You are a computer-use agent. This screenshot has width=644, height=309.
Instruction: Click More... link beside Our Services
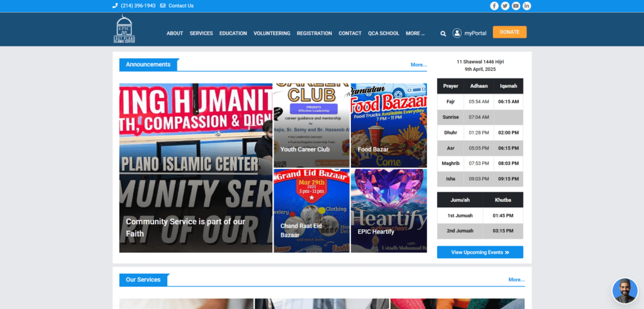[516, 280]
